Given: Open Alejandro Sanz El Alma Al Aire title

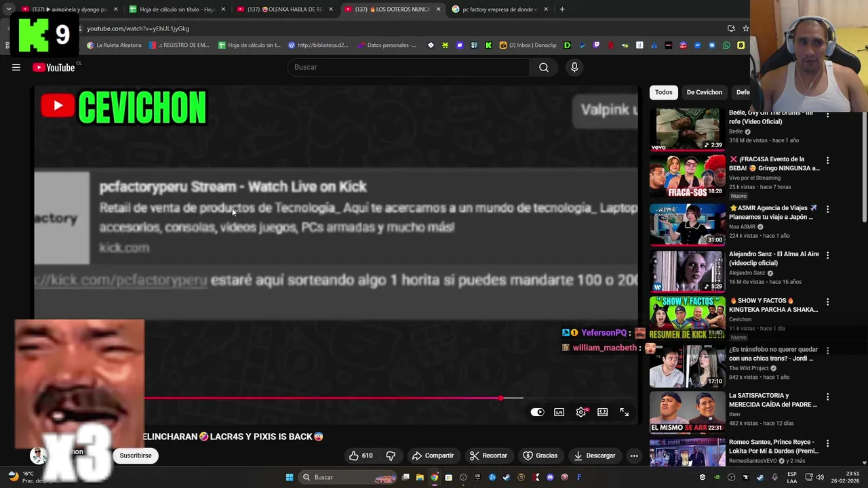Looking at the screenshot, I should 774,258.
